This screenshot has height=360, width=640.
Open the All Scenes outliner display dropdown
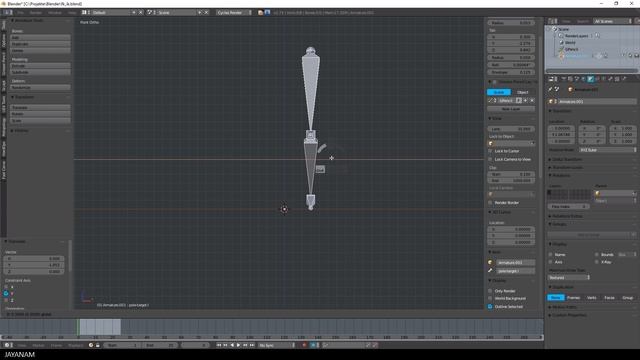coord(613,21)
